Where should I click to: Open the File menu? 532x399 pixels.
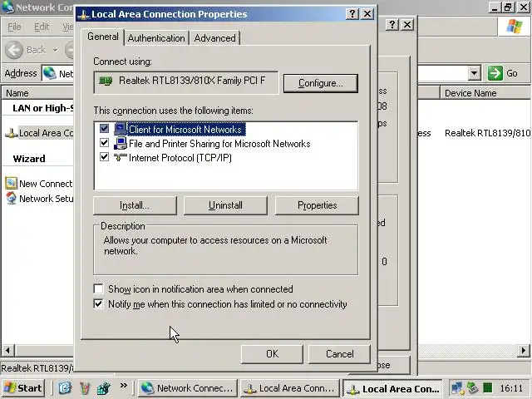coord(14,27)
